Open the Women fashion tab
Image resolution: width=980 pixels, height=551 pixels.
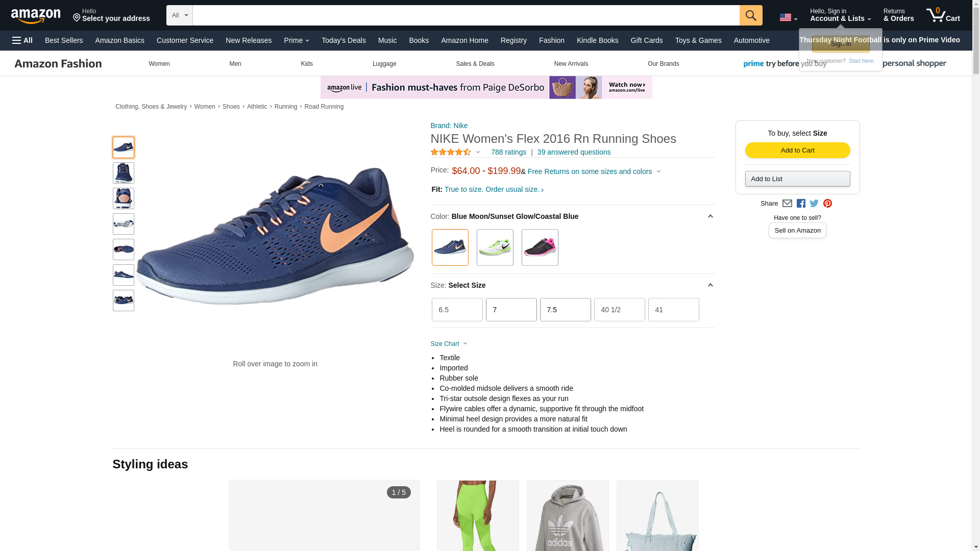[x=159, y=64]
